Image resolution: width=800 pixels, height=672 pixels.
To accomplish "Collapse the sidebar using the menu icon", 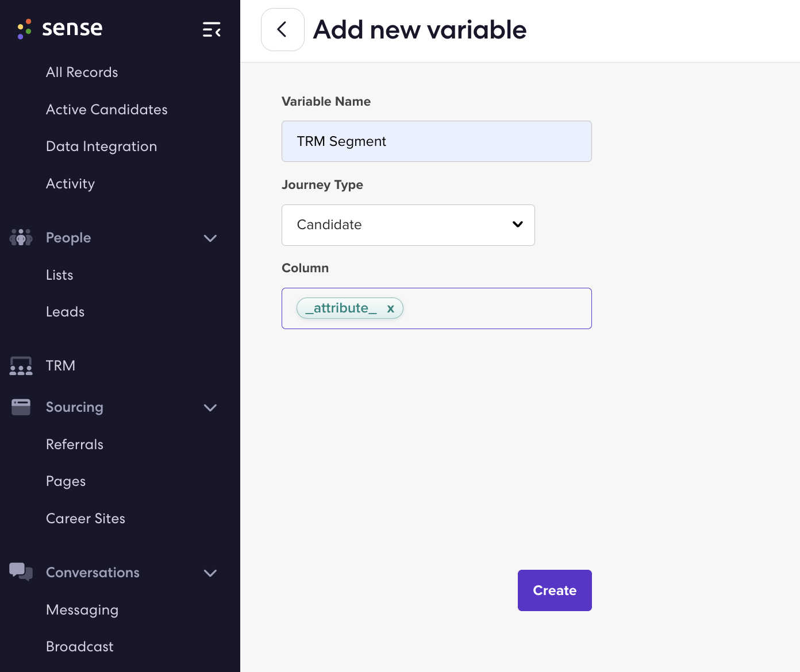I will (x=211, y=29).
